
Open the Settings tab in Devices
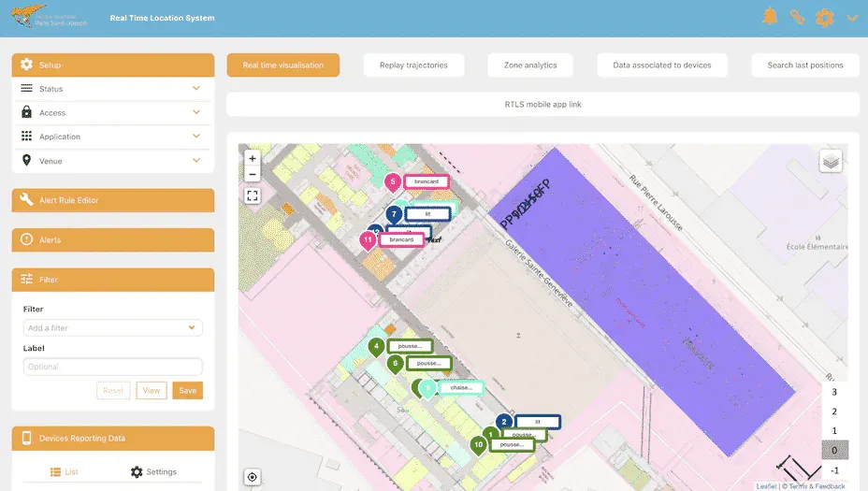(x=154, y=471)
